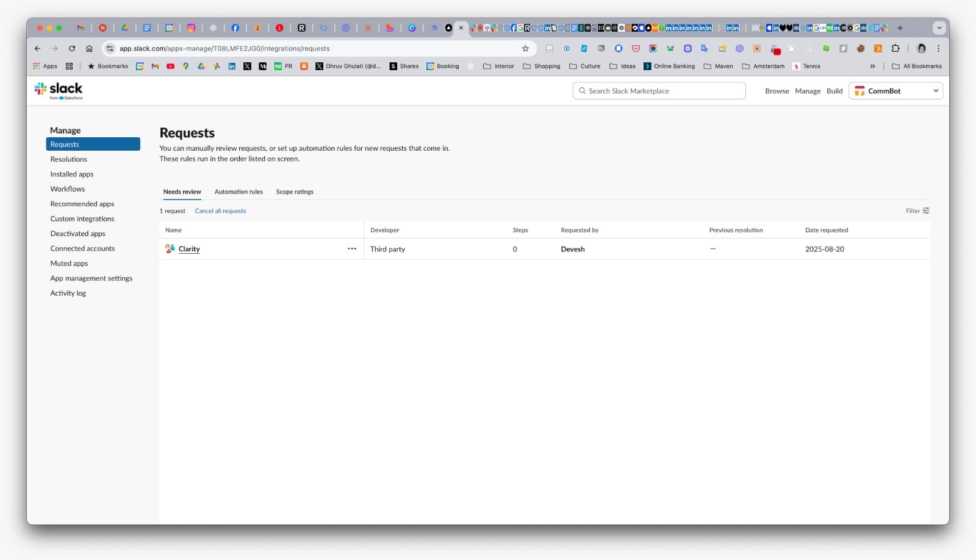976x560 pixels.
Task: Click the Gmail icon in the bookmarks bar
Action: point(154,66)
